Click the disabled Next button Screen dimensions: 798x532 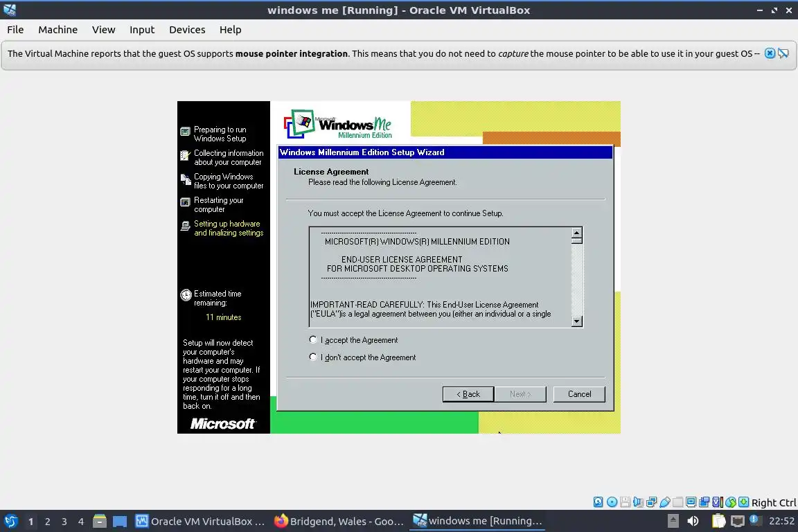click(520, 394)
